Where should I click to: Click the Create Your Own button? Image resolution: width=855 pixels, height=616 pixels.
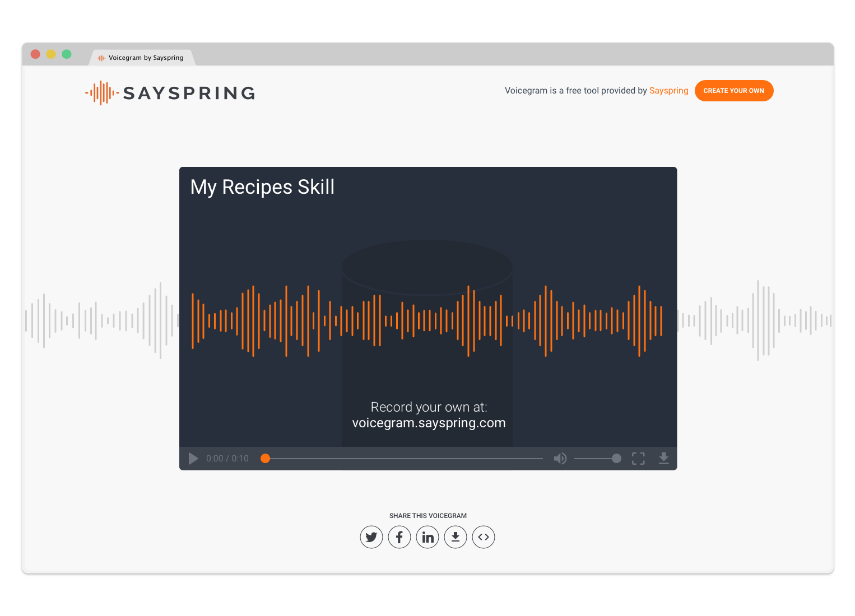click(x=734, y=91)
